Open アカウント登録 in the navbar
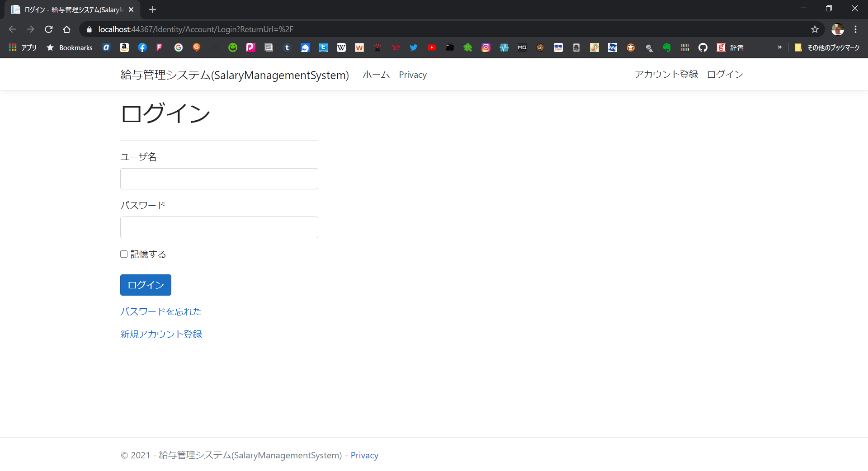 tap(666, 75)
